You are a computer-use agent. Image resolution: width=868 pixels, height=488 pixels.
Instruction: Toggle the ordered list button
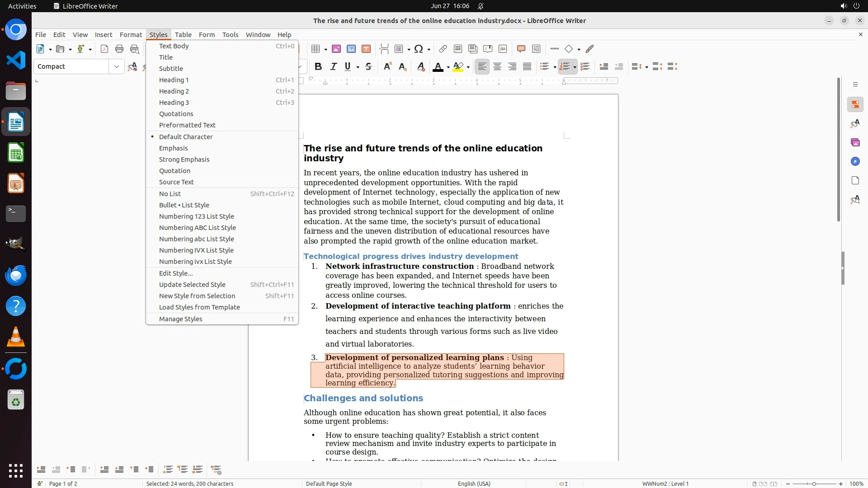(x=564, y=67)
